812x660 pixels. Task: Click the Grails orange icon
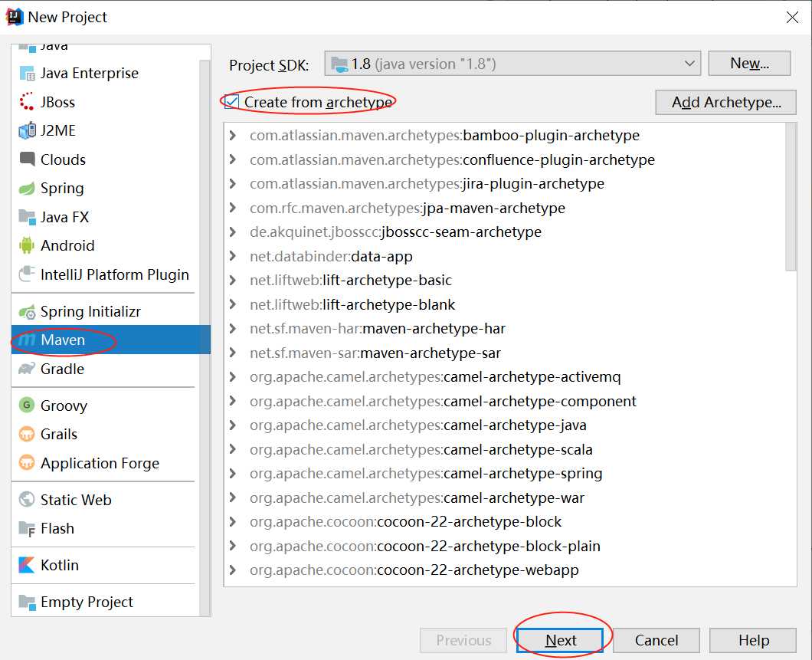tap(26, 434)
